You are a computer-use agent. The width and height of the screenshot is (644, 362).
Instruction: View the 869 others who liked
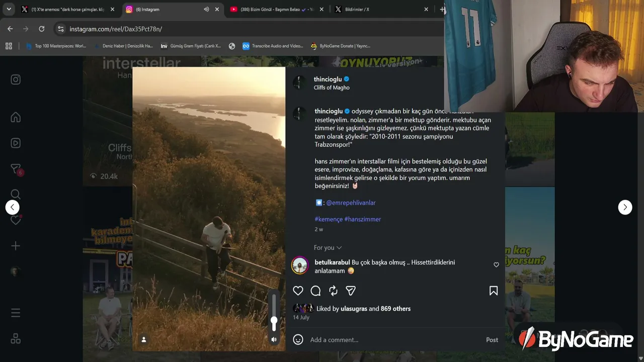(395, 309)
